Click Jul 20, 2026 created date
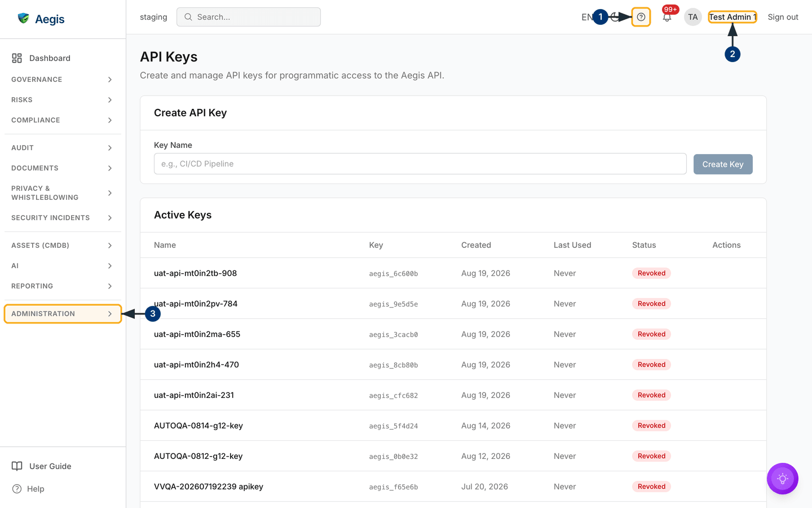The width and height of the screenshot is (812, 508). (x=484, y=487)
